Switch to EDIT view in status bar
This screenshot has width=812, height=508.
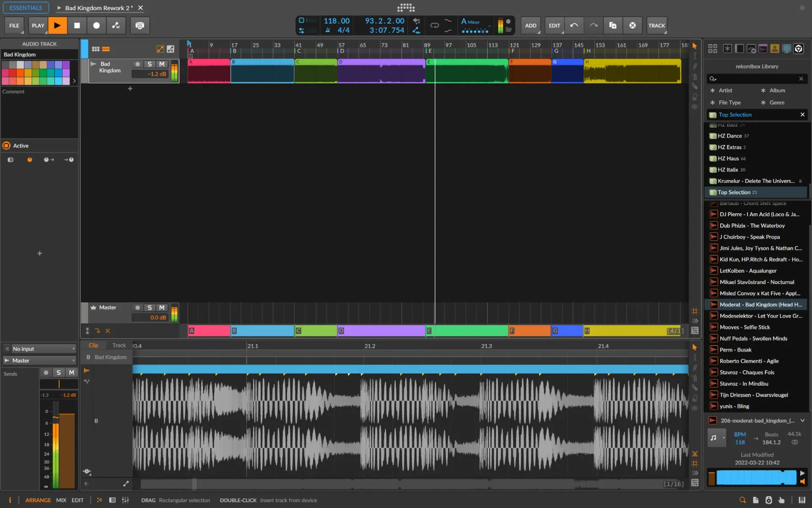77,500
